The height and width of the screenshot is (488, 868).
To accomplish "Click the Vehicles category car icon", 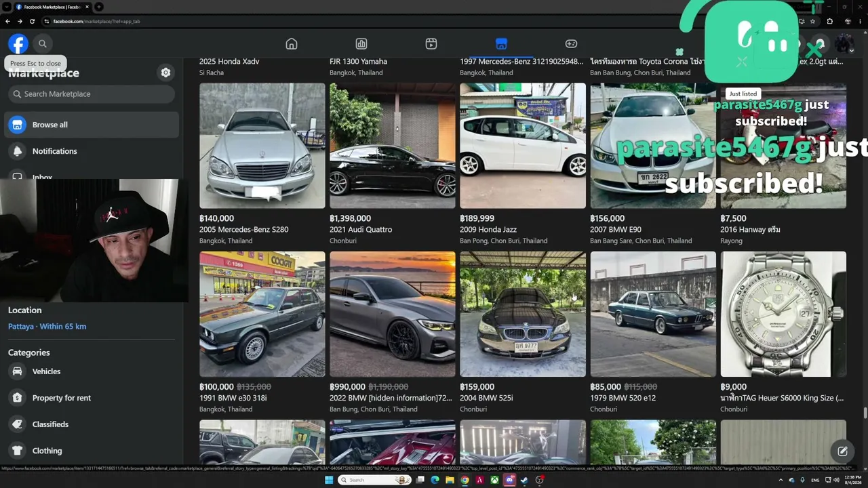I will coord(18,371).
